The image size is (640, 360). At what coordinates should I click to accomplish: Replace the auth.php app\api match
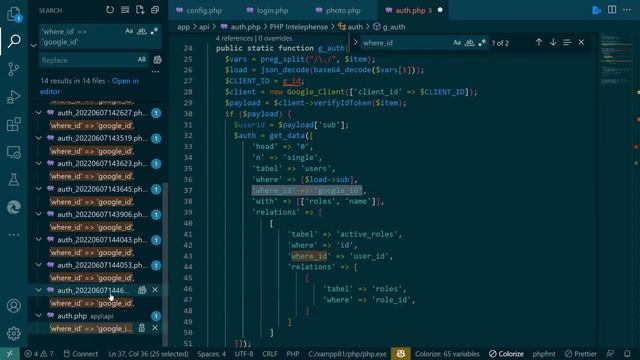point(142,328)
